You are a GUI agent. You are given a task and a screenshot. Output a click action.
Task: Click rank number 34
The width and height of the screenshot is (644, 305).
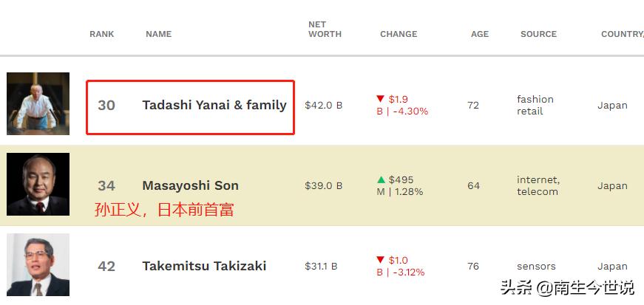pyautogui.click(x=106, y=185)
